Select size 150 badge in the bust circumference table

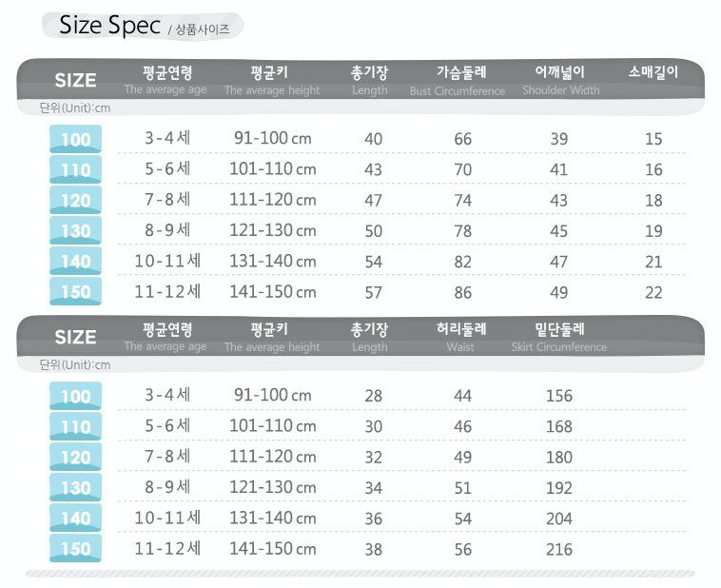[75, 292]
